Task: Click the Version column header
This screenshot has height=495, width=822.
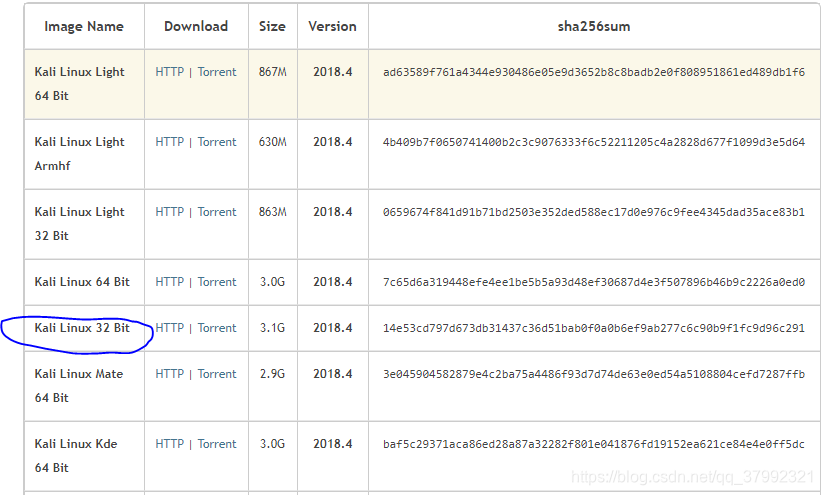Action: [332, 26]
